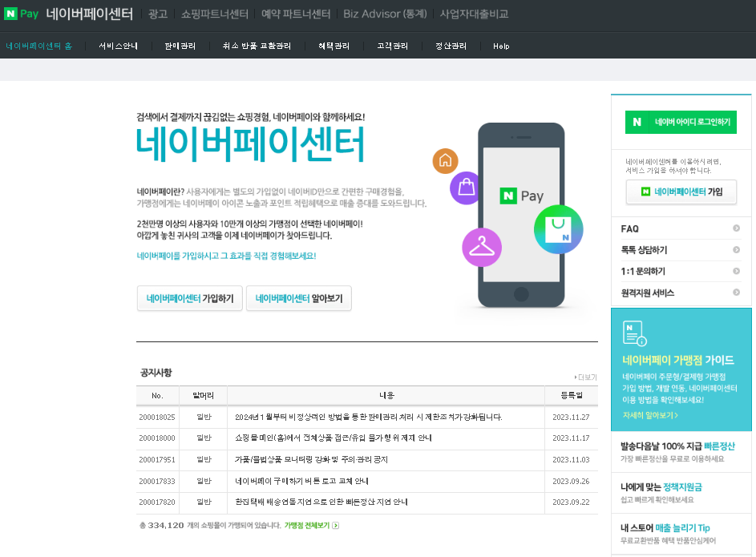Click 네이버페이 가맹점 가이드 heading
Image resolution: width=756 pixels, height=557 pixels.
678,360
